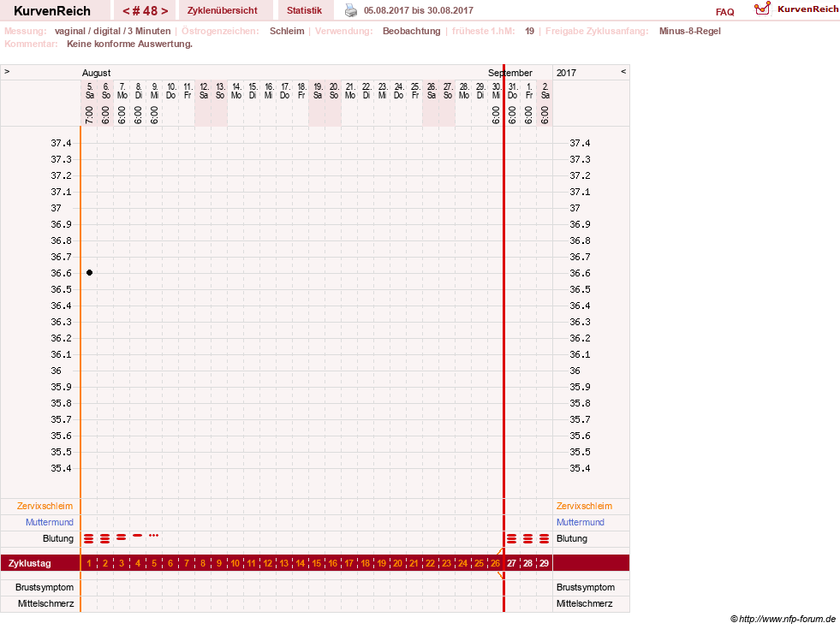Select cycle day 14 in Zyklustag row
Viewport: 840px width, 629px height.
click(301, 563)
